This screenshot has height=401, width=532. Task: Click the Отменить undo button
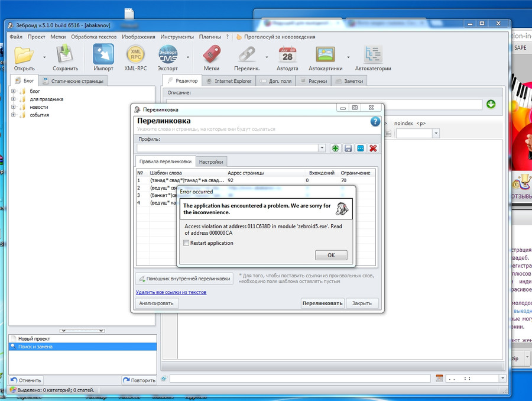pos(26,380)
